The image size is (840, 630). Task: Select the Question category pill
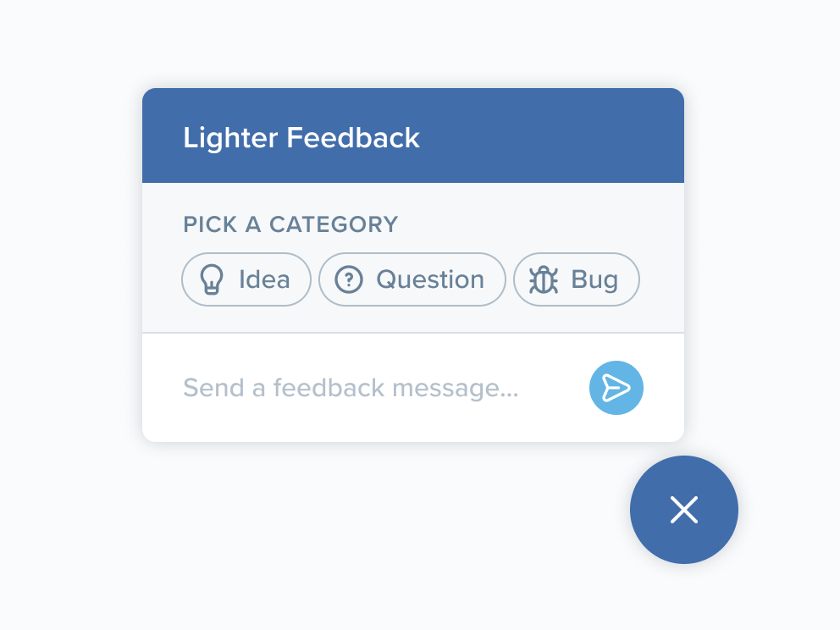(412, 279)
